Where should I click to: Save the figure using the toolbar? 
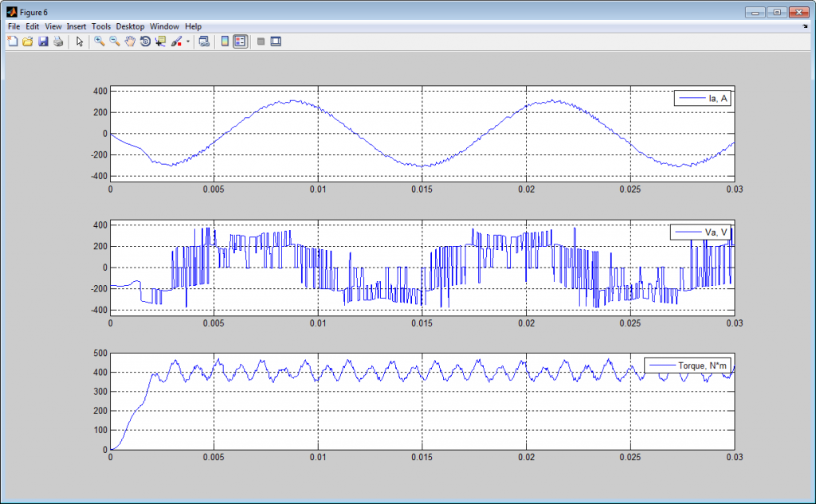43,41
